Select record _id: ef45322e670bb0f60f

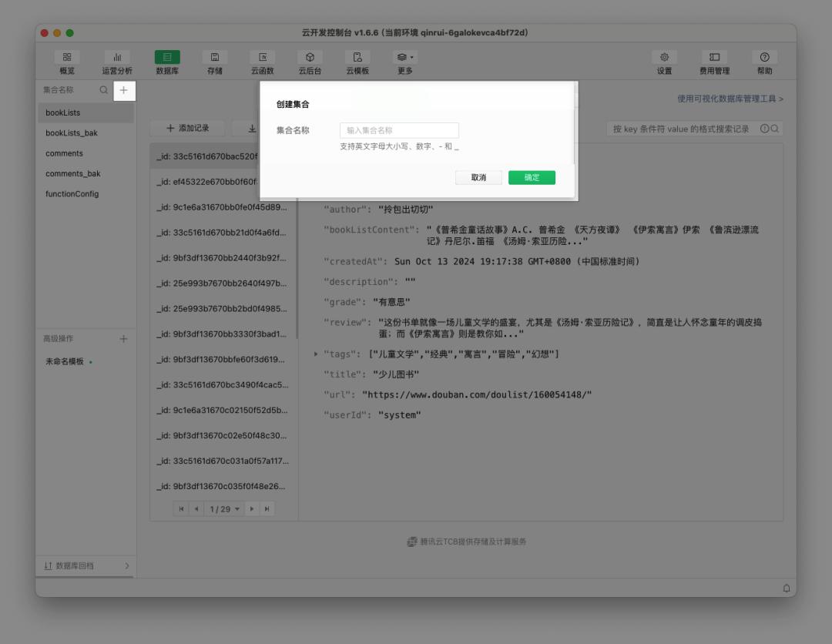tap(206, 182)
